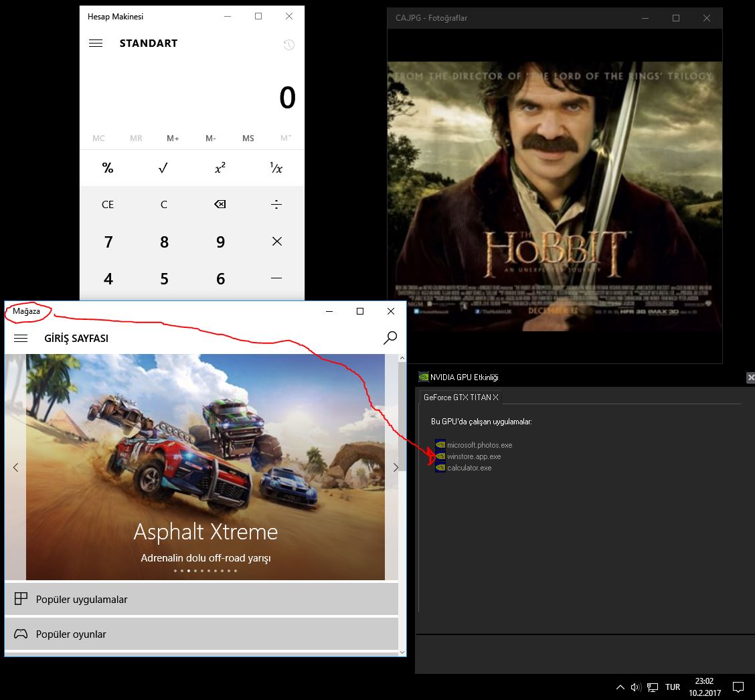Image resolution: width=755 pixels, height=700 pixels.
Task: Click icon beside calculator.exe
Action: (440, 468)
